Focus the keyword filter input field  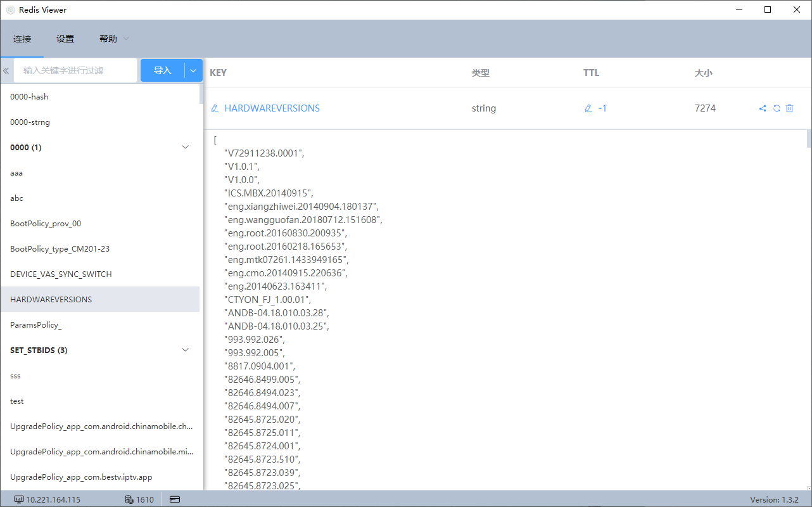coord(75,70)
